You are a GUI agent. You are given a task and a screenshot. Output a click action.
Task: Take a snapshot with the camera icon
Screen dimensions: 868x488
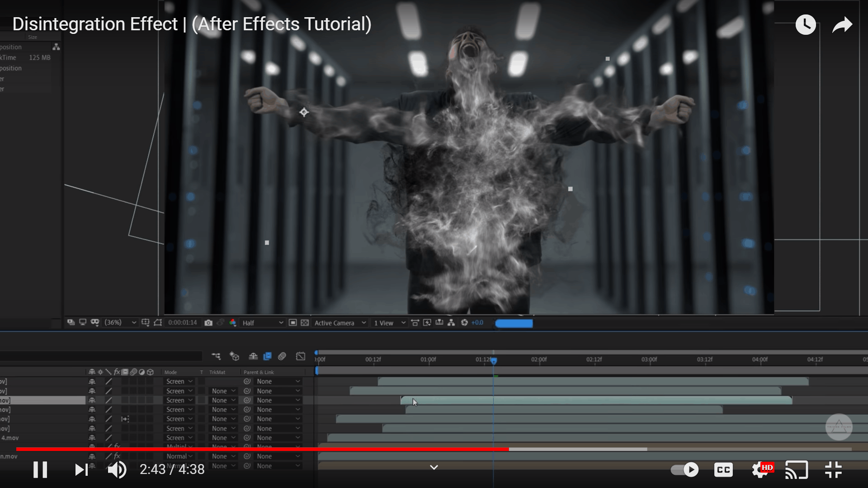pos(208,323)
